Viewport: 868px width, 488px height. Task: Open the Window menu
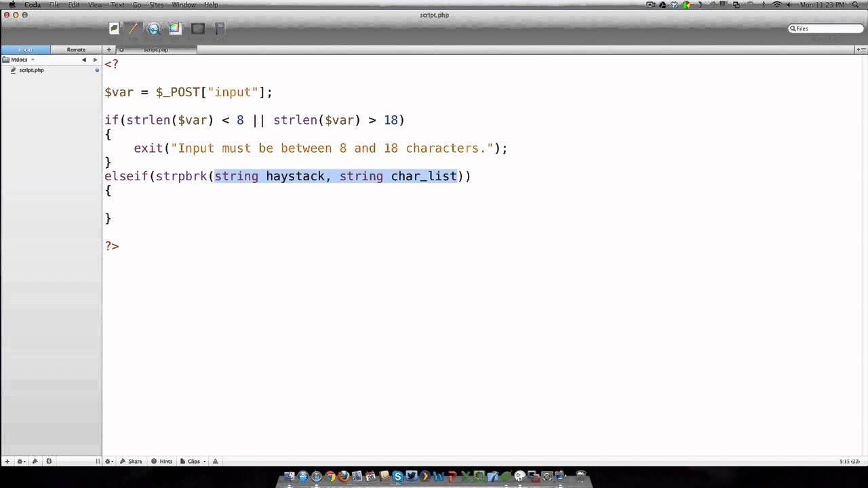click(184, 5)
